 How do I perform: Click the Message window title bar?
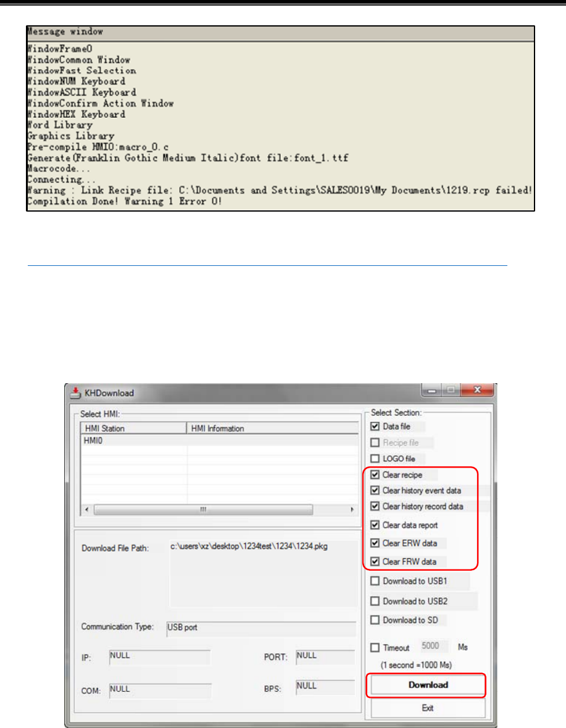(x=280, y=33)
